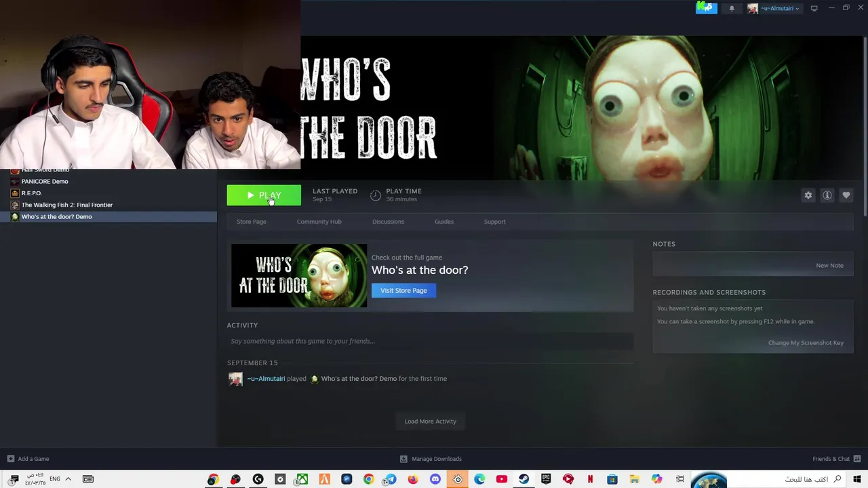Screen dimensions: 868x488
Task: Switch to Discussions tab
Action: (x=388, y=222)
